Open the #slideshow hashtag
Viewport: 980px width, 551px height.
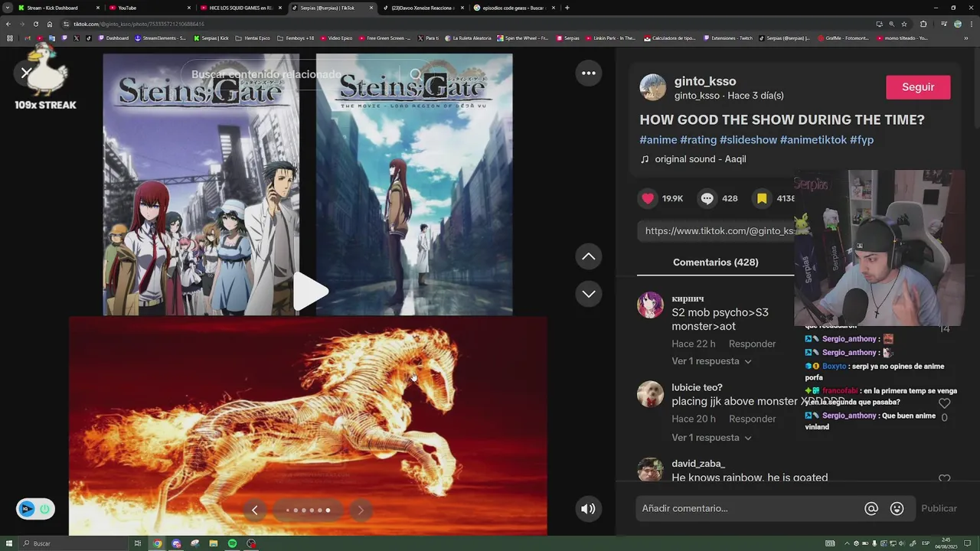point(748,140)
